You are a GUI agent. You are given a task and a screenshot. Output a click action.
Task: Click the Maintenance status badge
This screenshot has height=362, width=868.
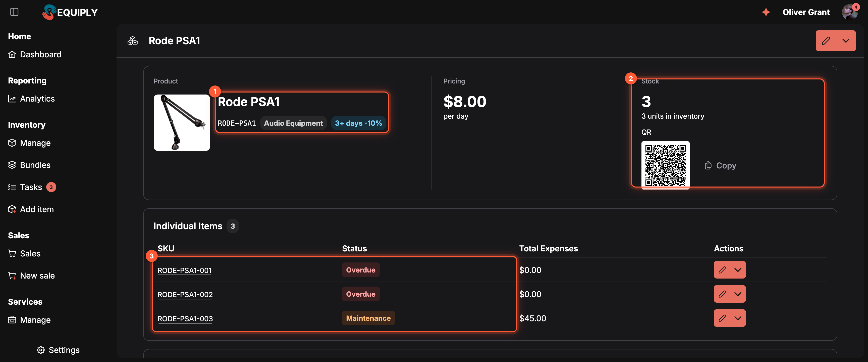[x=368, y=318]
